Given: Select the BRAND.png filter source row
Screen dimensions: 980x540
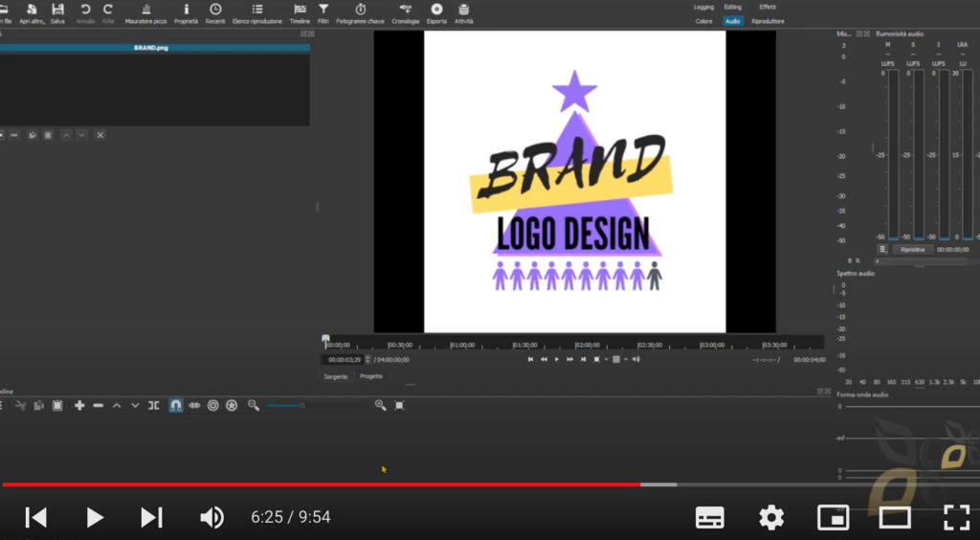Looking at the screenshot, I should click(154, 48).
